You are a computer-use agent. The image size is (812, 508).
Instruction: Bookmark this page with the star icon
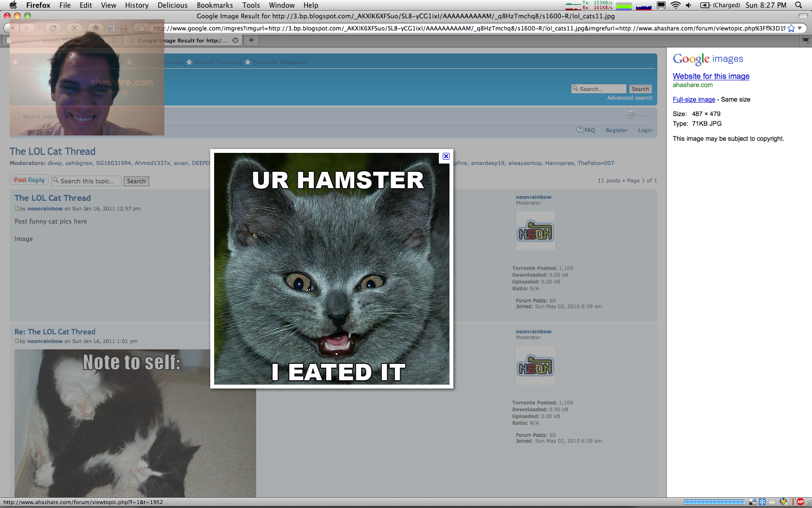tap(791, 29)
